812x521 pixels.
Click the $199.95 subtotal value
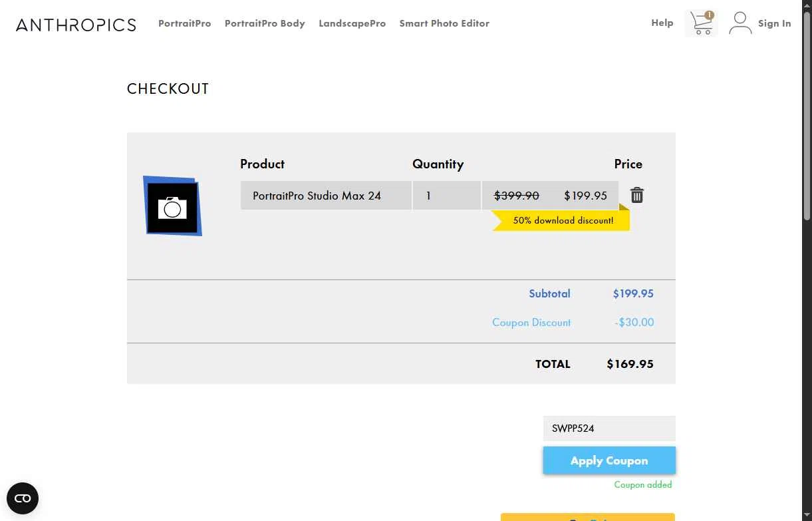(x=633, y=293)
